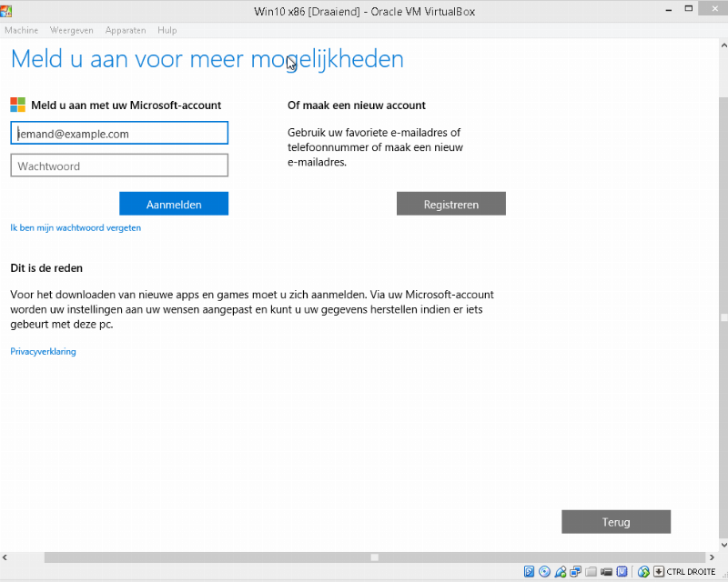
Task: Open the Privacyverklaring link
Action: click(x=43, y=351)
